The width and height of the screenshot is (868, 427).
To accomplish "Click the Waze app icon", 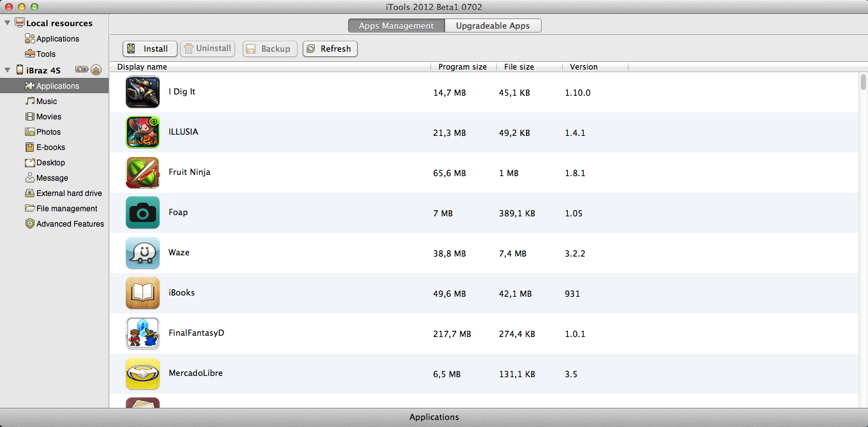I will point(142,253).
